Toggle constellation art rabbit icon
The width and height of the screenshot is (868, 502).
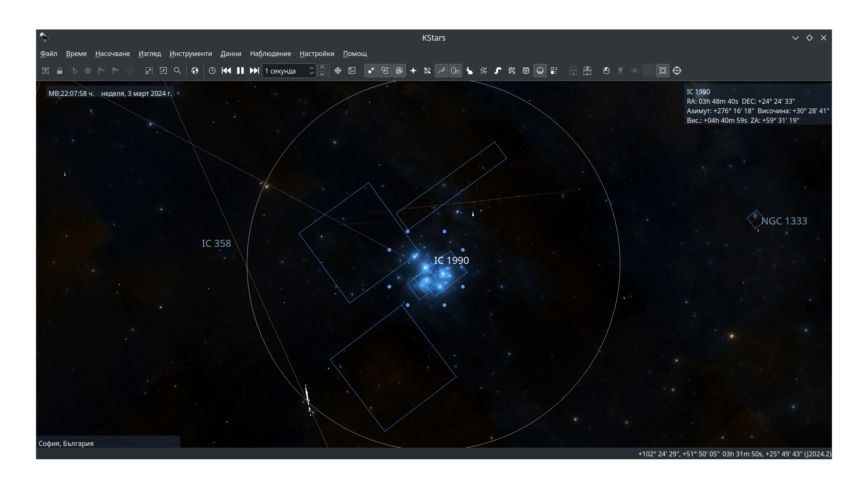470,71
